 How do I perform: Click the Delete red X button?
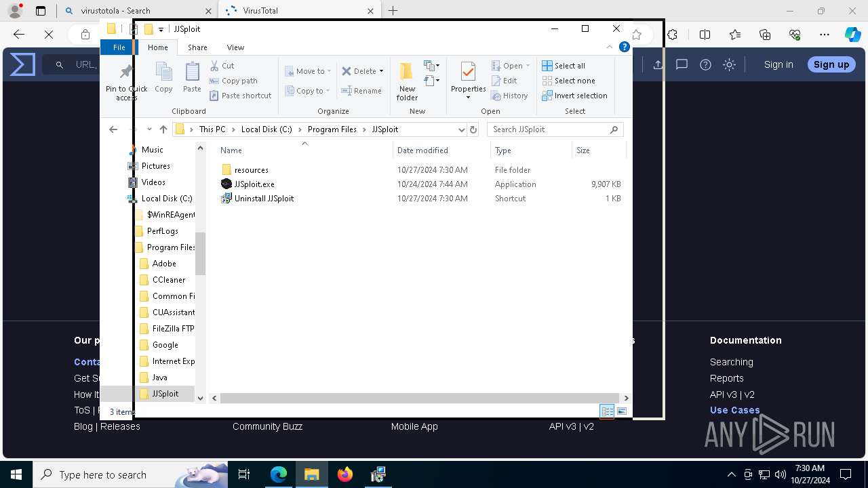pos(359,71)
